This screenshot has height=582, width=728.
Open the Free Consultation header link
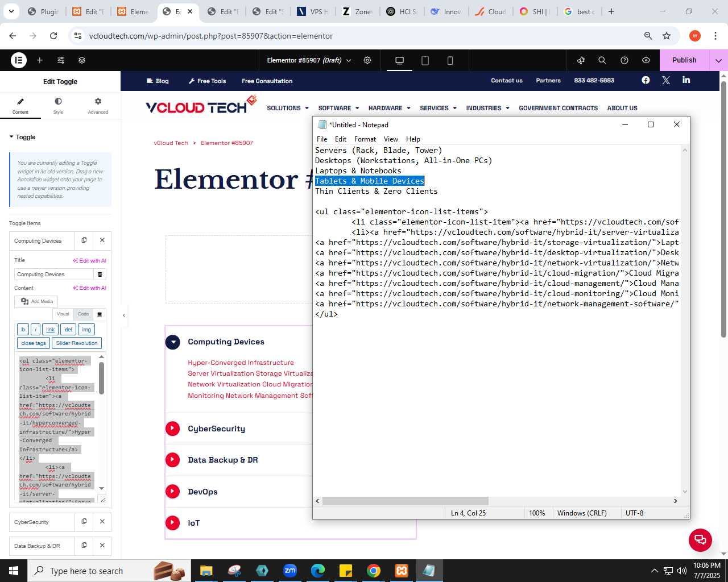pos(267,81)
